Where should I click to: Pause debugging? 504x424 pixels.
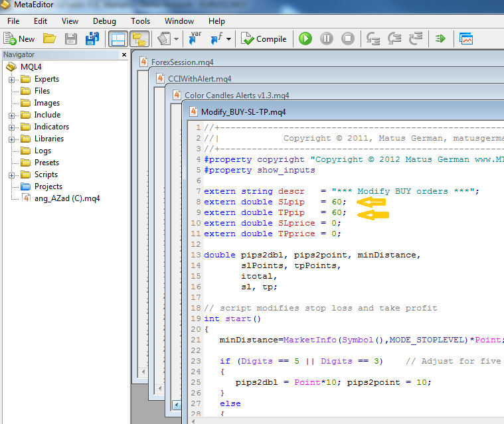pos(327,39)
